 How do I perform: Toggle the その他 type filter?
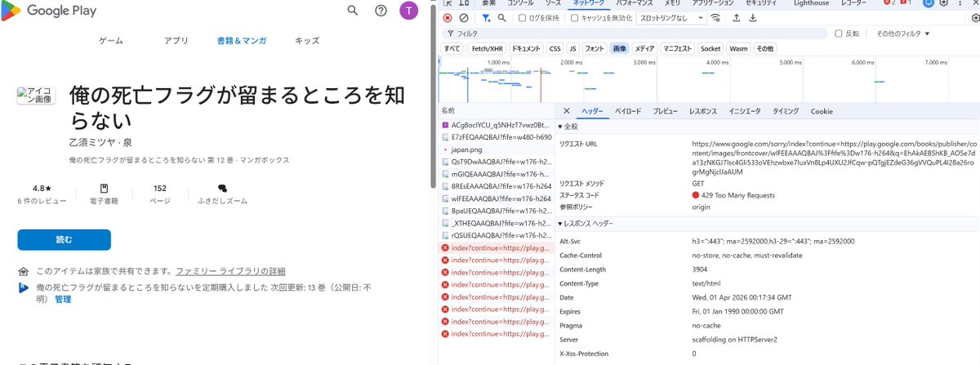click(x=764, y=49)
